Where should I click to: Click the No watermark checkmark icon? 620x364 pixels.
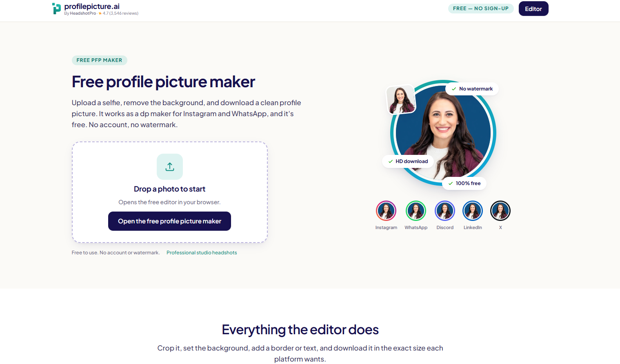pyautogui.click(x=454, y=89)
